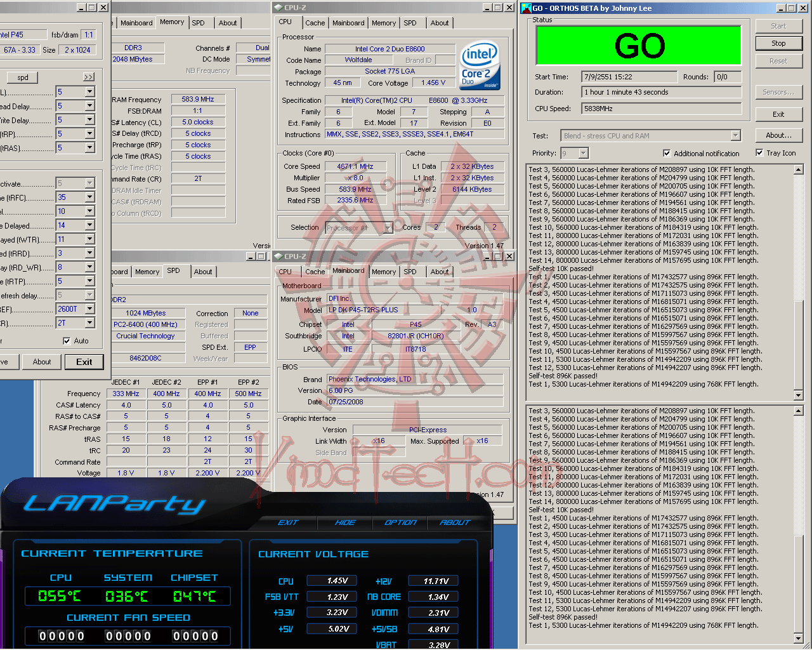Click the >> expand button in the timings window
Viewport: 812px width, 650px height.
click(89, 77)
